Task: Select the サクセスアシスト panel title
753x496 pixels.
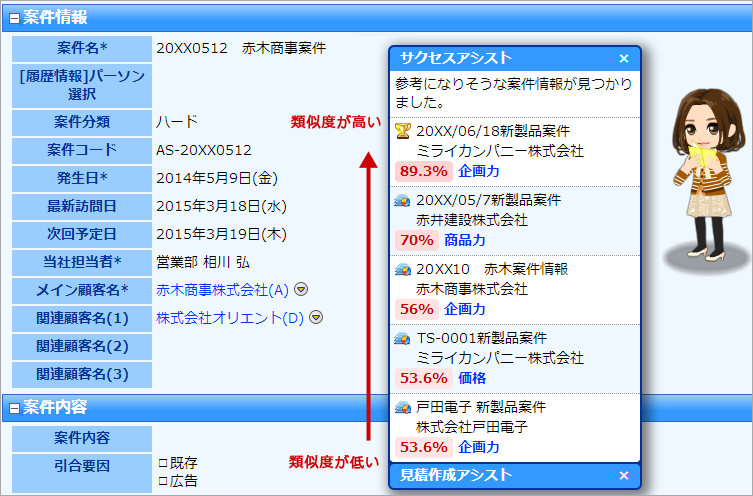Action: point(456,59)
